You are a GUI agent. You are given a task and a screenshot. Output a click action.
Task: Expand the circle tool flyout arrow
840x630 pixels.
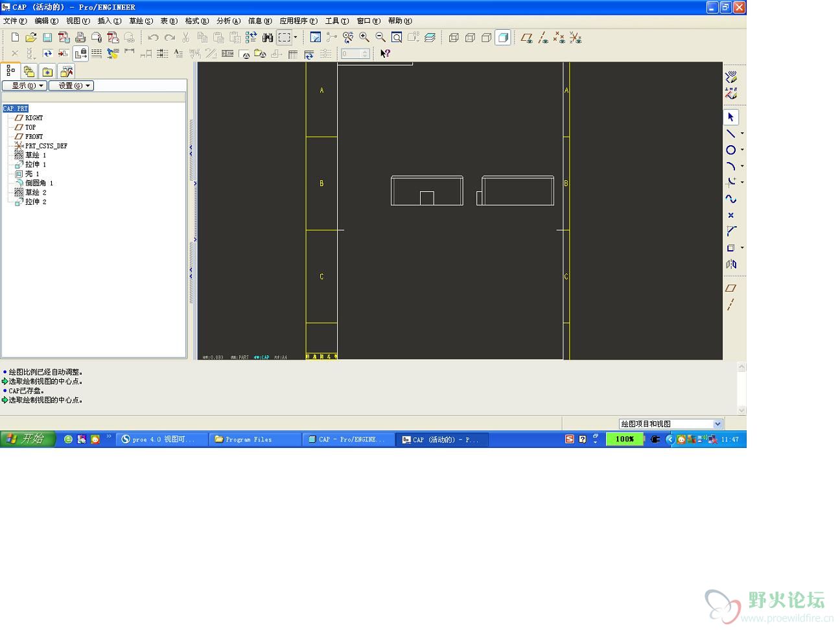point(742,150)
